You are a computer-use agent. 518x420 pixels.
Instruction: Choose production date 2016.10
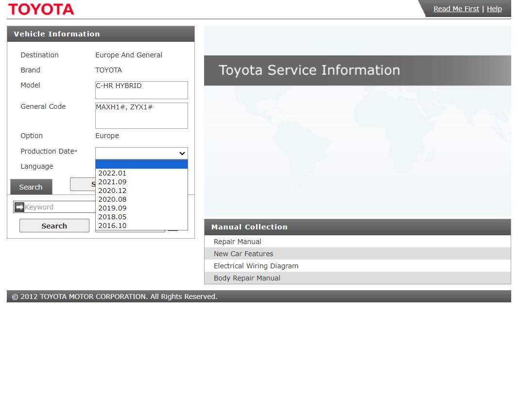click(x=141, y=226)
